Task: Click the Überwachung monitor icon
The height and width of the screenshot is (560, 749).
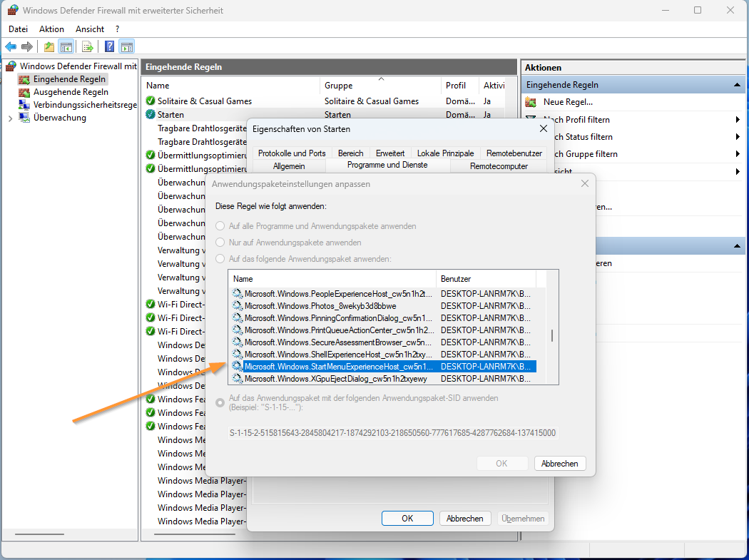Action: (24, 118)
